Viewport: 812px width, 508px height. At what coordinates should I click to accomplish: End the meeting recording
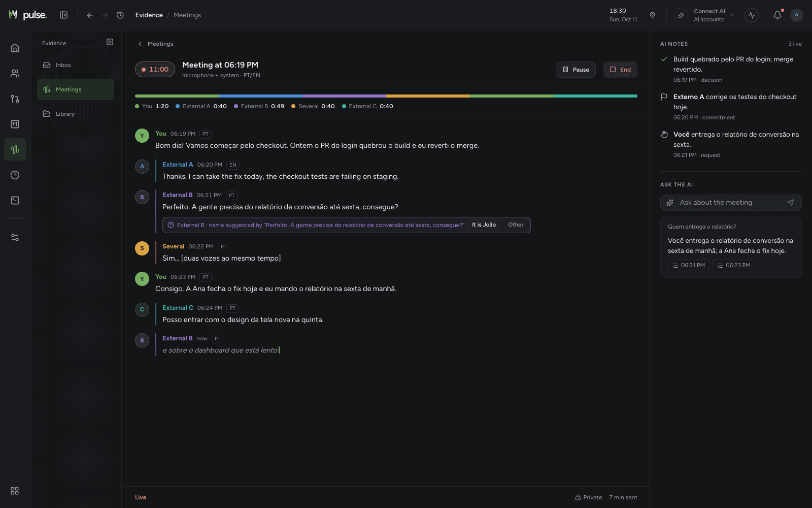(620, 70)
